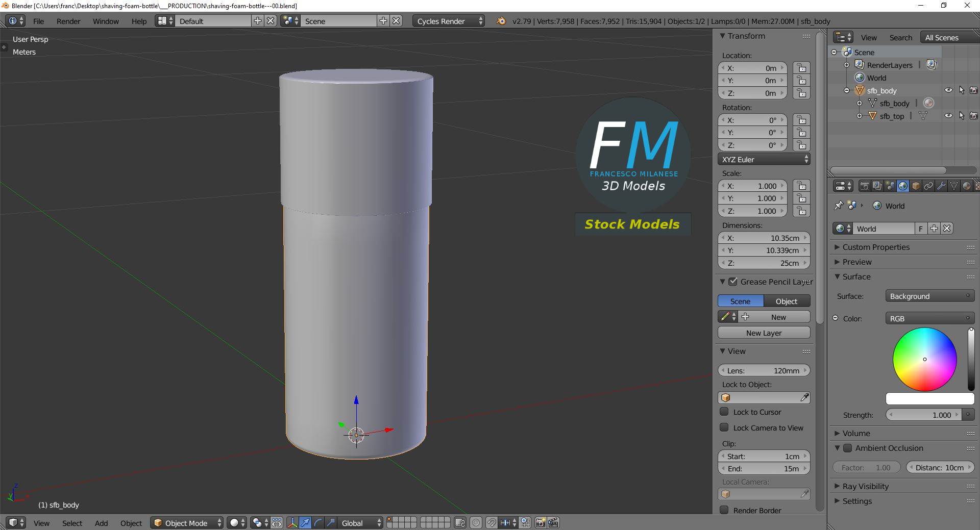The image size is (980, 530).
Task: Click the All Scenes outliner display button
Action: tap(949, 37)
